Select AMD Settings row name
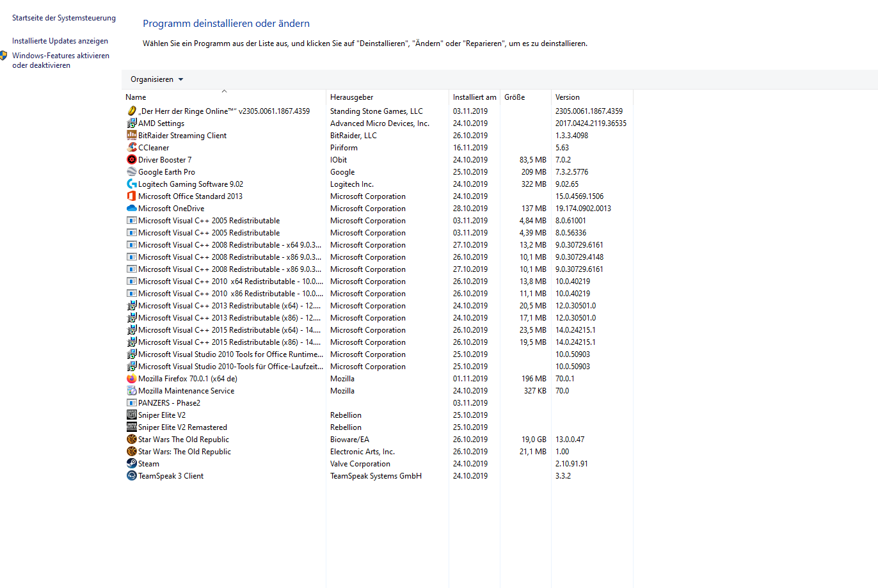This screenshot has height=588, width=878. point(161,123)
